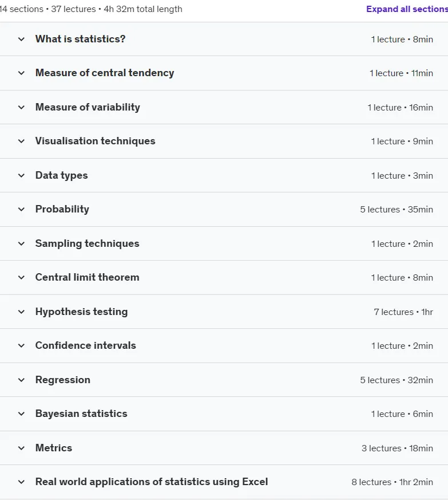Select the Metrics section heading
Image resolution: width=448 pixels, height=500 pixels.
click(x=54, y=448)
